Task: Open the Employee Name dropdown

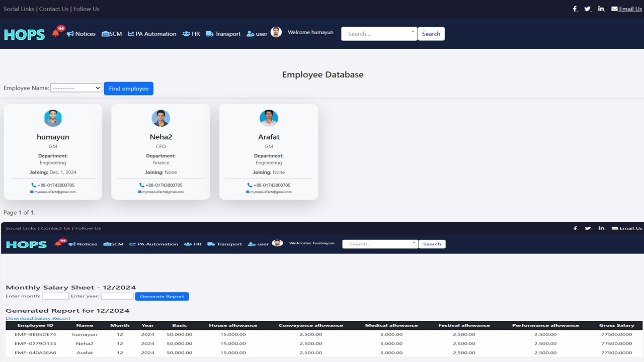Action: click(76, 88)
